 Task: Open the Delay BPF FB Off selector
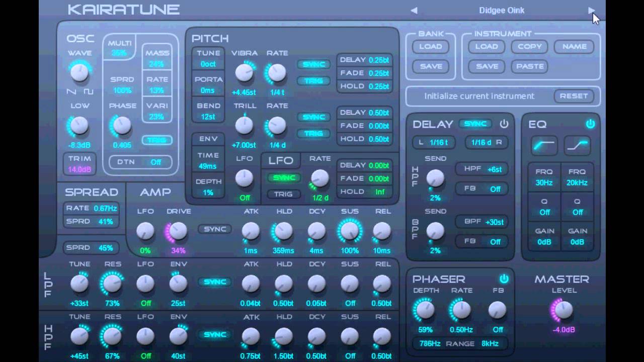(x=481, y=241)
